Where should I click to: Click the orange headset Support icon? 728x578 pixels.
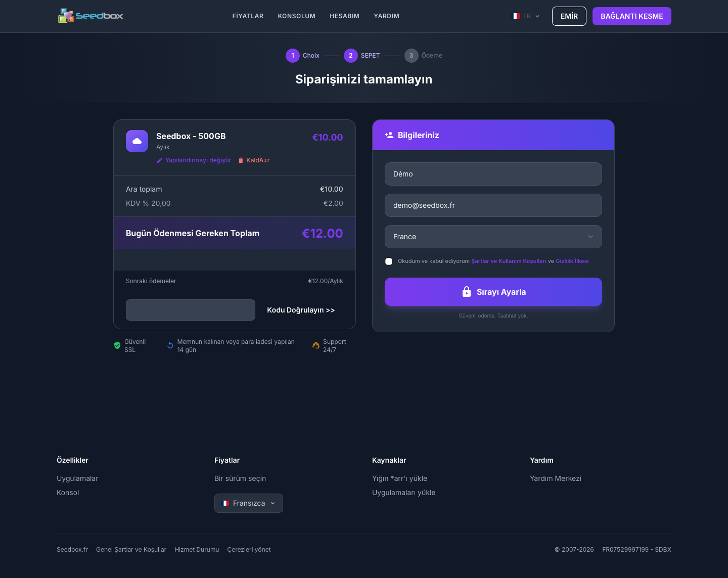click(316, 346)
